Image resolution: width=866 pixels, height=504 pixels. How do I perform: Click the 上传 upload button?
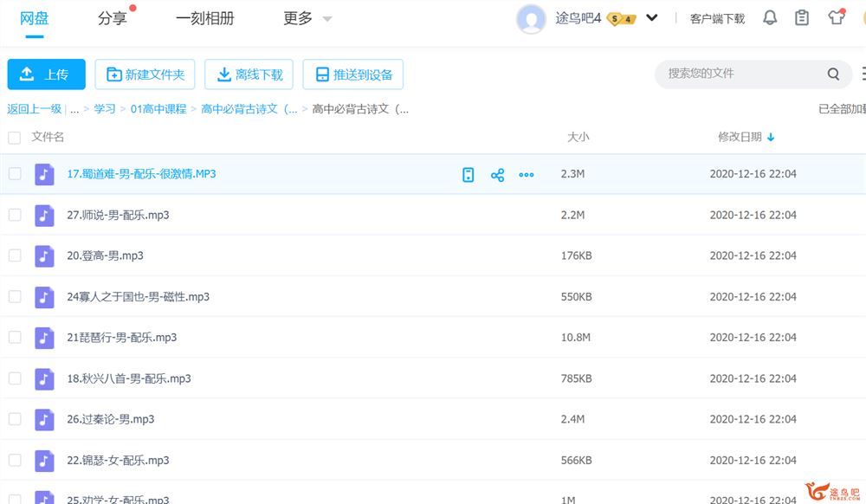coord(47,74)
